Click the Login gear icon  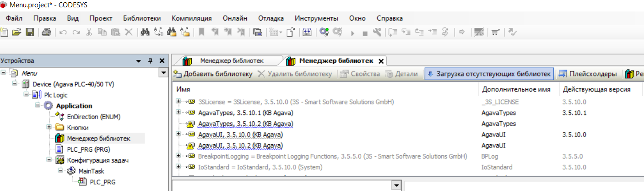(324, 33)
